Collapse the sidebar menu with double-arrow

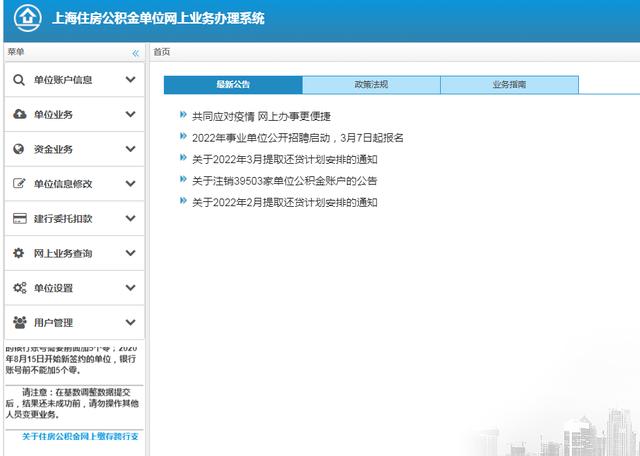[x=135, y=52]
